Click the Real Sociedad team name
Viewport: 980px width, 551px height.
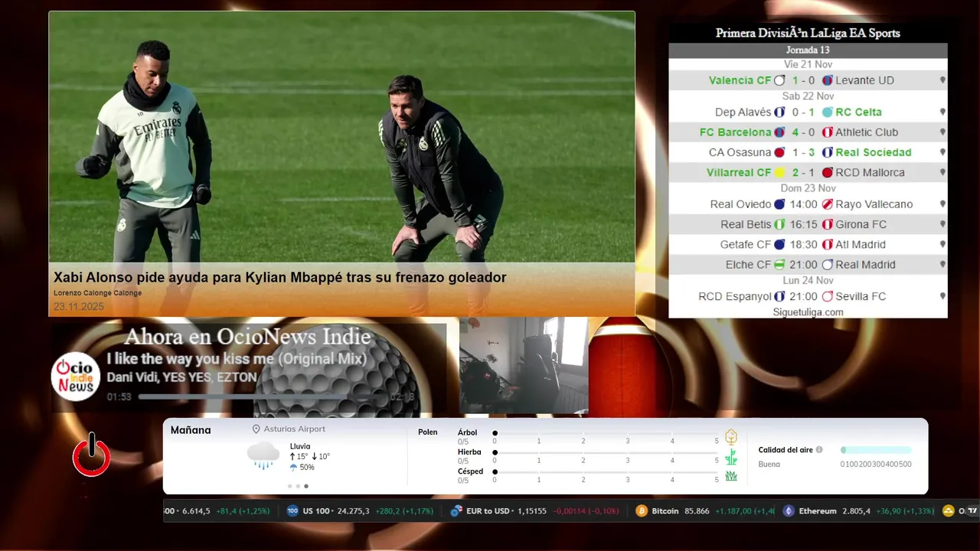pos(874,152)
